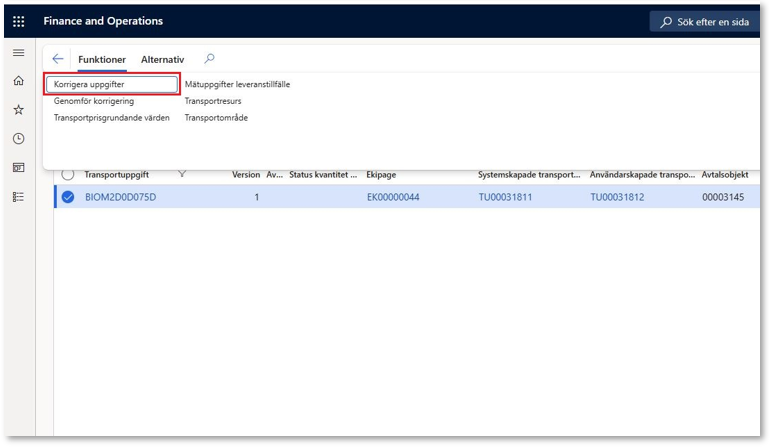Open Recent clock icon in sidebar
Viewport: 772px width, 447px height.
click(18, 138)
